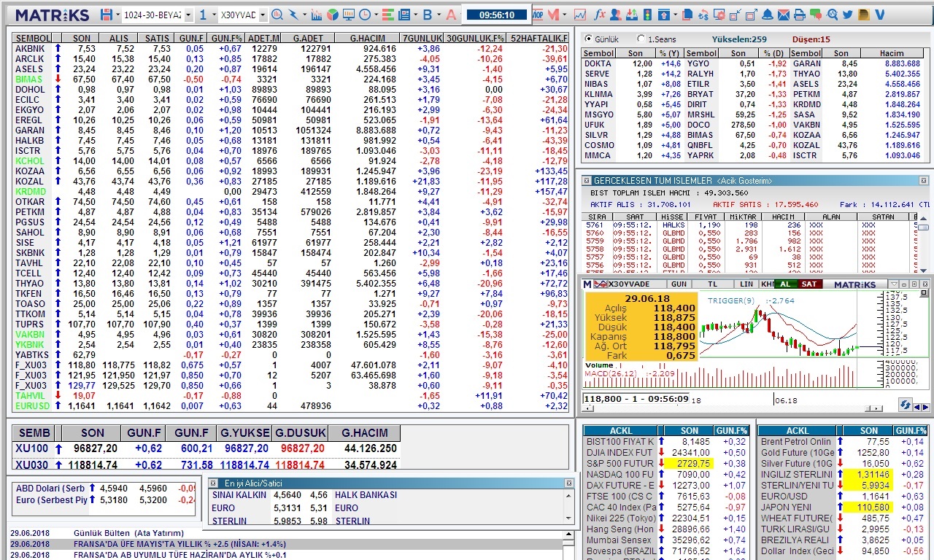The width and height of the screenshot is (934, 560).
Task: Click the traffic light icon
Action: click(x=647, y=15)
